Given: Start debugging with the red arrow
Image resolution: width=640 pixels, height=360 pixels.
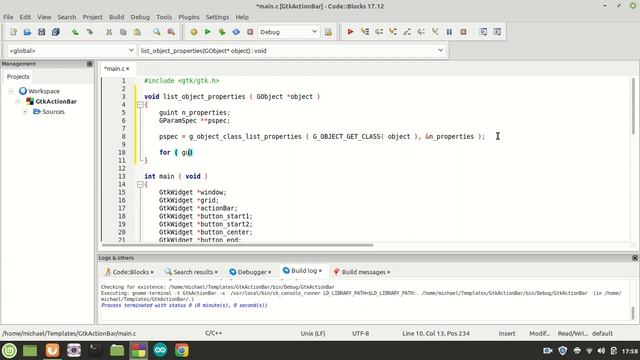Looking at the screenshot, I should [350, 32].
